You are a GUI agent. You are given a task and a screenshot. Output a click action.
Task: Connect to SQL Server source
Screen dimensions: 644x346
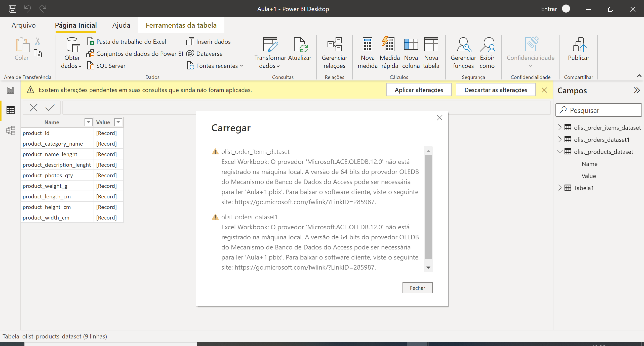point(106,66)
